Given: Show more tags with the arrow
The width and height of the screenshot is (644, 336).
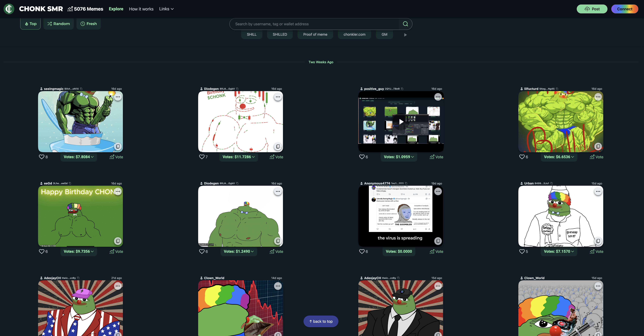Looking at the screenshot, I should [x=405, y=35].
